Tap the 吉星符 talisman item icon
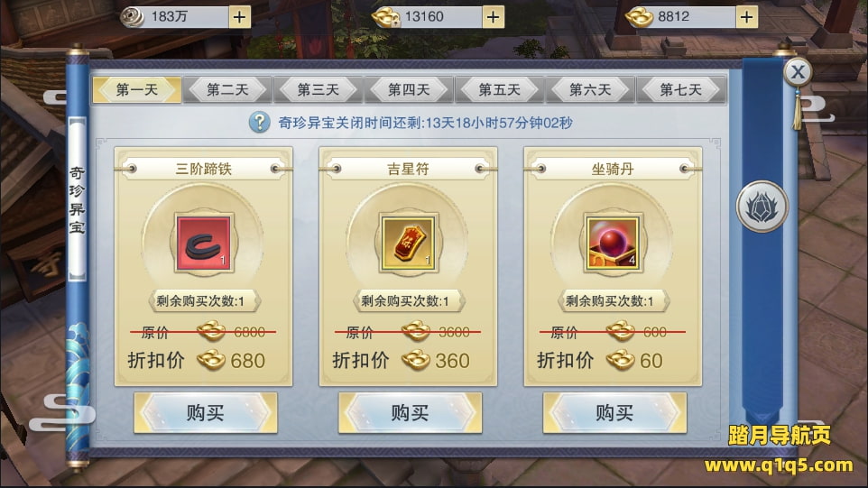Image resolution: width=868 pixels, height=488 pixels. click(x=408, y=244)
